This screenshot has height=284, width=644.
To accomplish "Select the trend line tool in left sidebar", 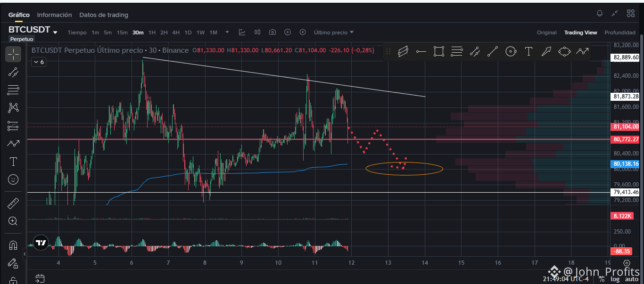I will (13, 72).
